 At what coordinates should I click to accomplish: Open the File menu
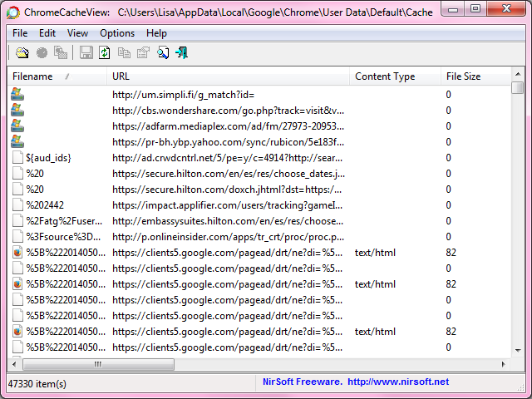(20, 33)
